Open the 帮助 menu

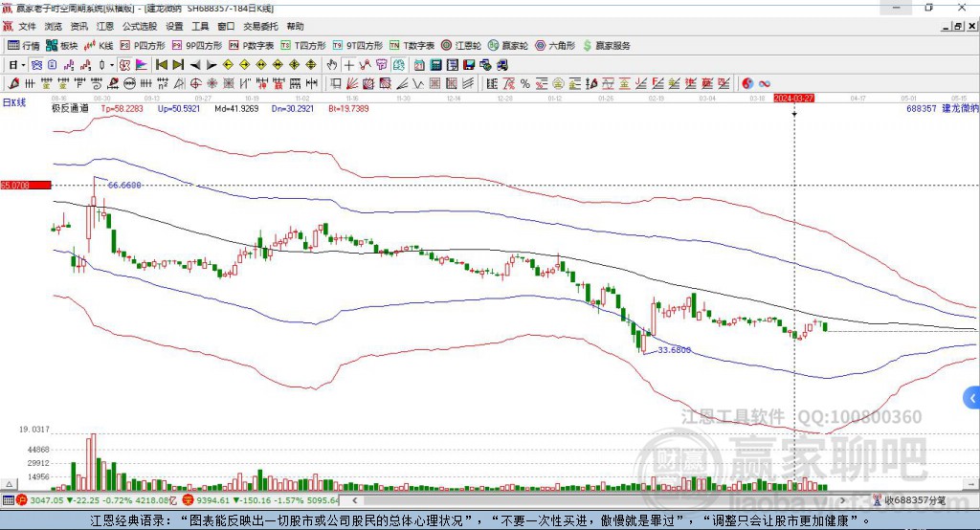click(x=295, y=26)
